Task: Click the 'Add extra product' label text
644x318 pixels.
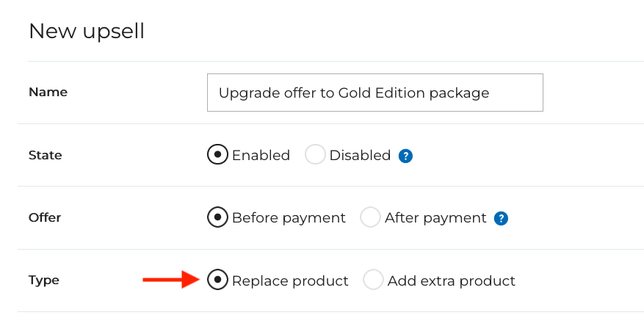Action: point(452,281)
